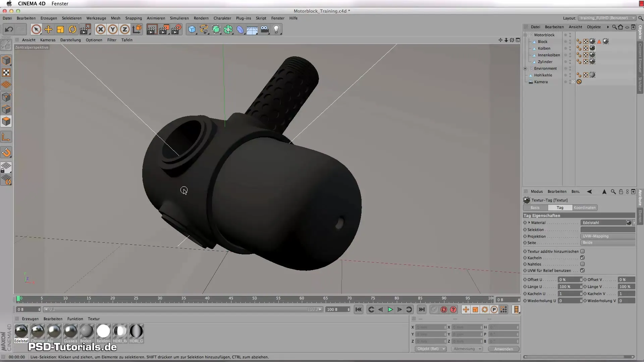Click the magnet snapping icon in left sidebar

pyautogui.click(x=6, y=153)
